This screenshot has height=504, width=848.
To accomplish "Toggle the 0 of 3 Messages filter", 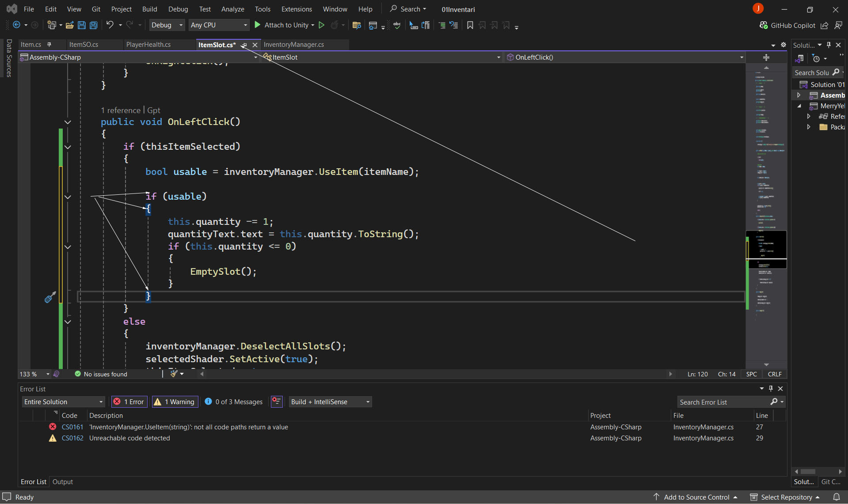I will 234,402.
